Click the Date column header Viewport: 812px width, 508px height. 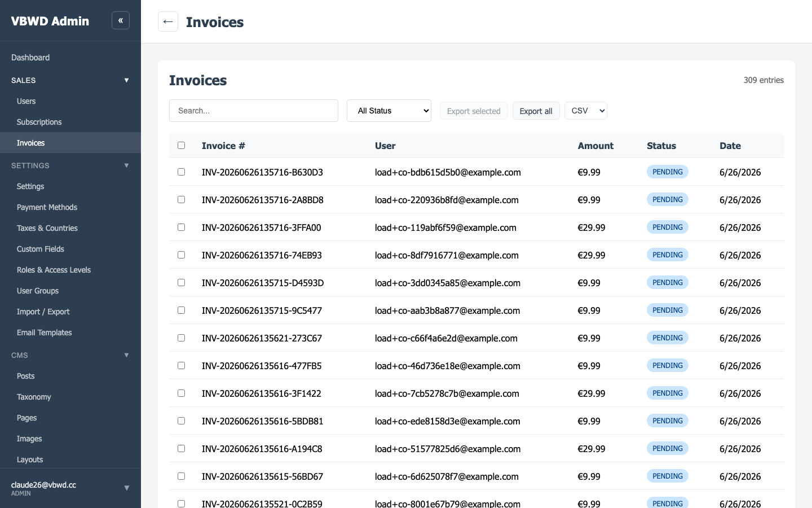tap(730, 146)
